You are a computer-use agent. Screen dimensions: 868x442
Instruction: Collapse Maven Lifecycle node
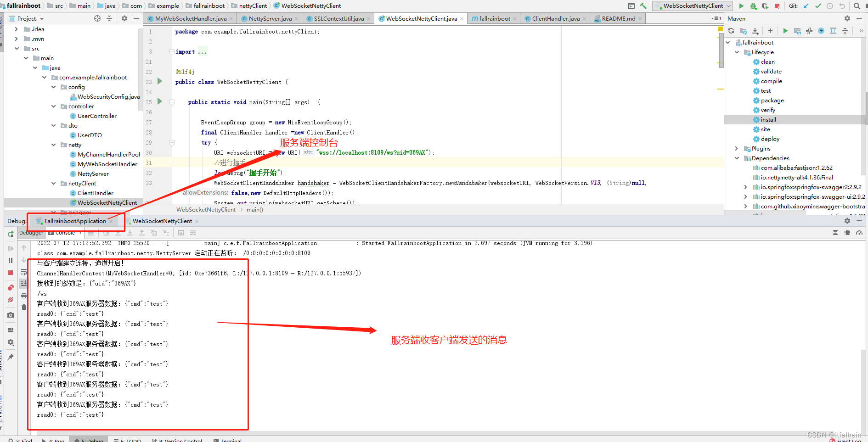737,52
